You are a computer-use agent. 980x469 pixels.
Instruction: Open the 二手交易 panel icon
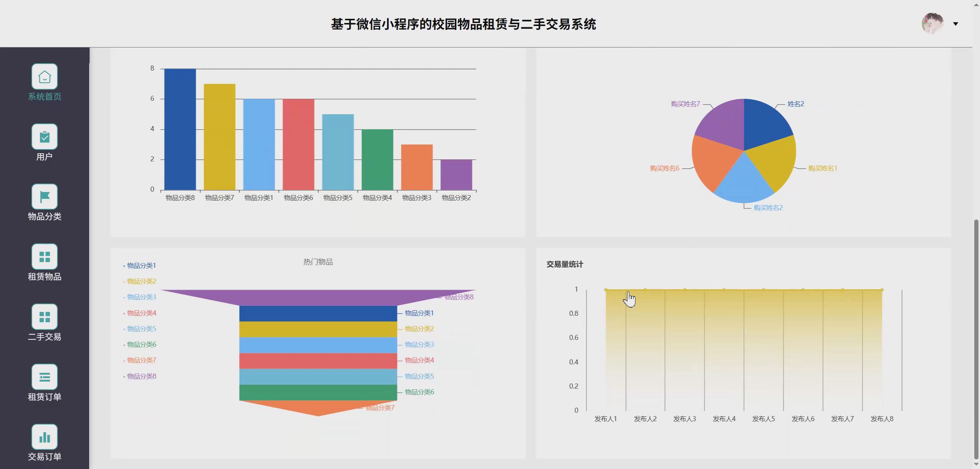pos(44,316)
